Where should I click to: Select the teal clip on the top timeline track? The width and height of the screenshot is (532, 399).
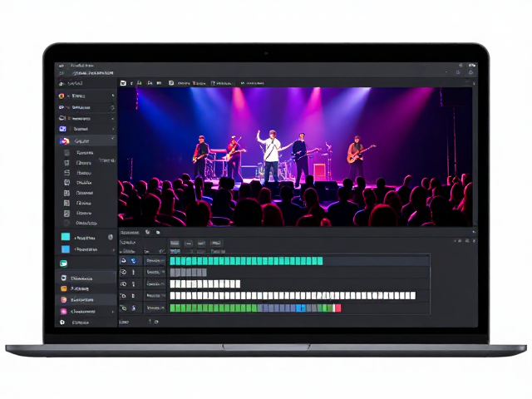[246, 260]
